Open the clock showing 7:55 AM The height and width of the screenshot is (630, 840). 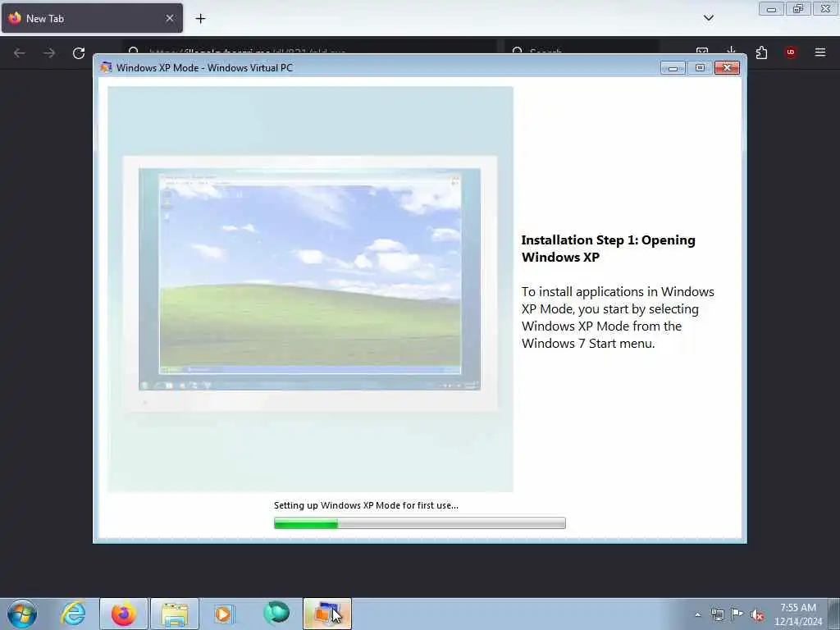coord(797,614)
